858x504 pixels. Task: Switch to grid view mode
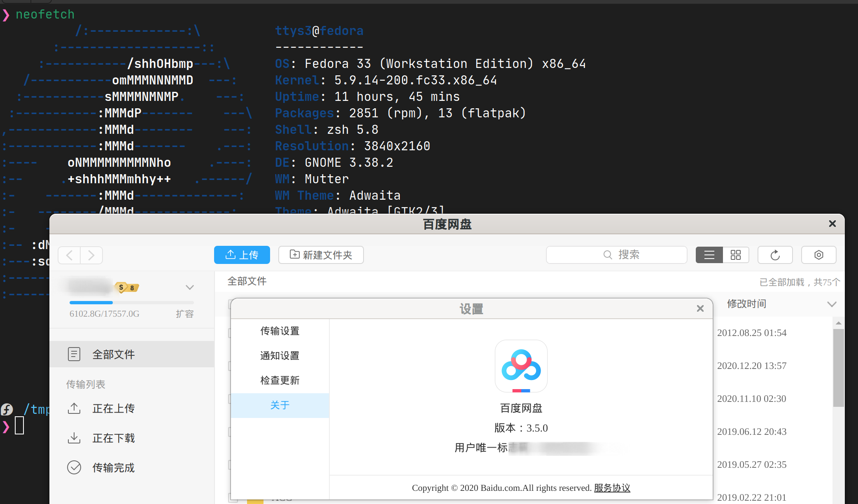[x=736, y=255]
